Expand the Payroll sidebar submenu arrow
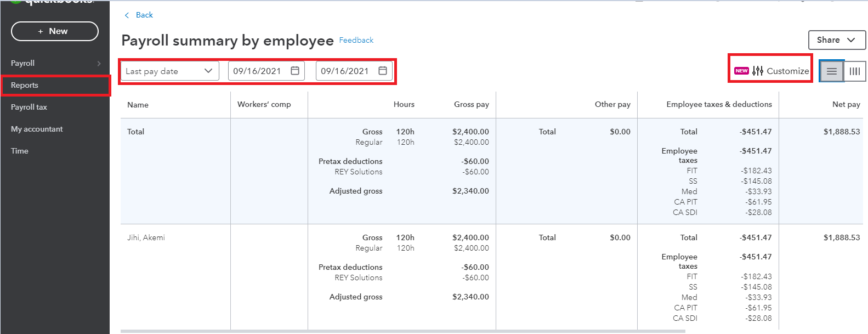Viewport: 868px width, 334px height. tap(99, 64)
